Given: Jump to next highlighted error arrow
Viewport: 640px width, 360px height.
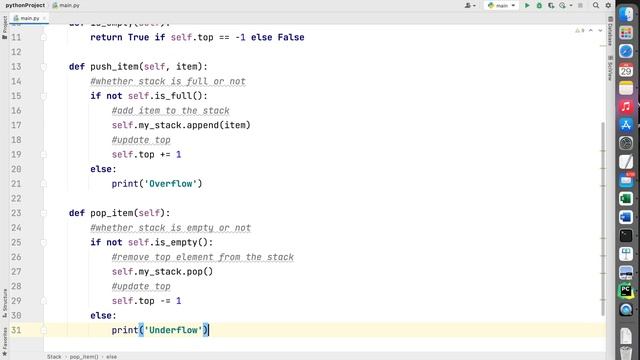Looking at the screenshot, I should tap(600, 31).
